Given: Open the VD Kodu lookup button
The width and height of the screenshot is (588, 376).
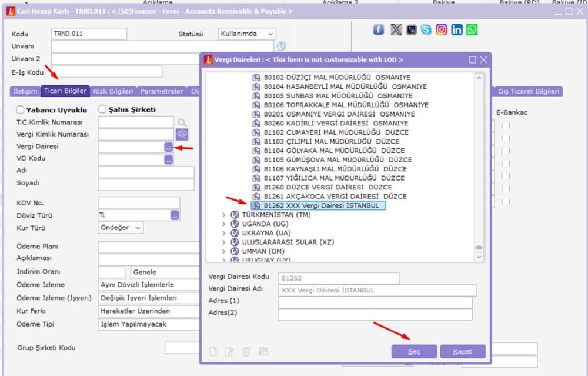Looking at the screenshot, I should tap(168, 159).
